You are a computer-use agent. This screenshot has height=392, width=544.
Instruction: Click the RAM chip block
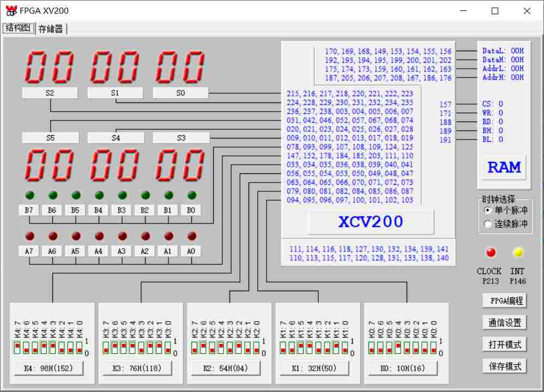coord(504,167)
